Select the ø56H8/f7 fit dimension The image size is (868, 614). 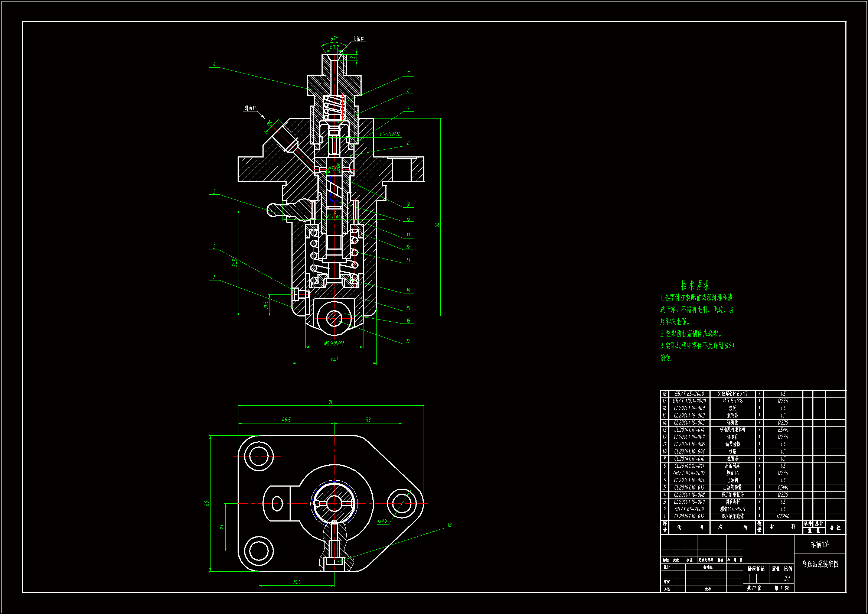[x=334, y=344]
